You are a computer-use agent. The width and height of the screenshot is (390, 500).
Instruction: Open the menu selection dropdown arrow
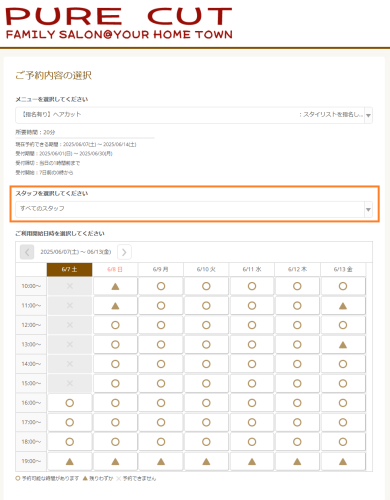coord(368,115)
